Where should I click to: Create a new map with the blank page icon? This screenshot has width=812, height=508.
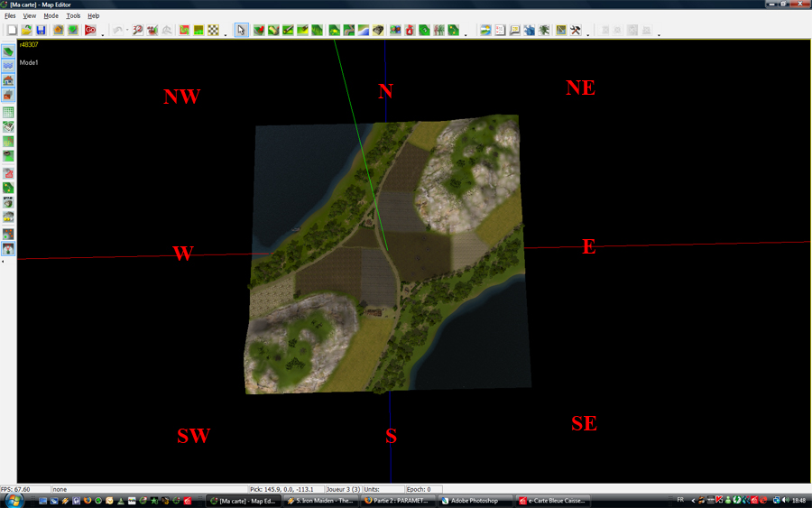(x=12, y=30)
